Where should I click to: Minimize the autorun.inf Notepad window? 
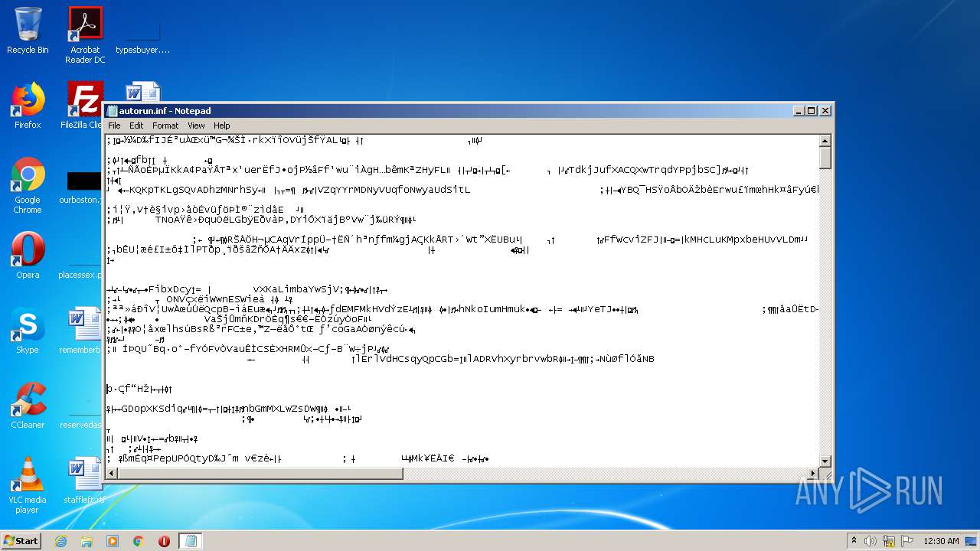[799, 111]
